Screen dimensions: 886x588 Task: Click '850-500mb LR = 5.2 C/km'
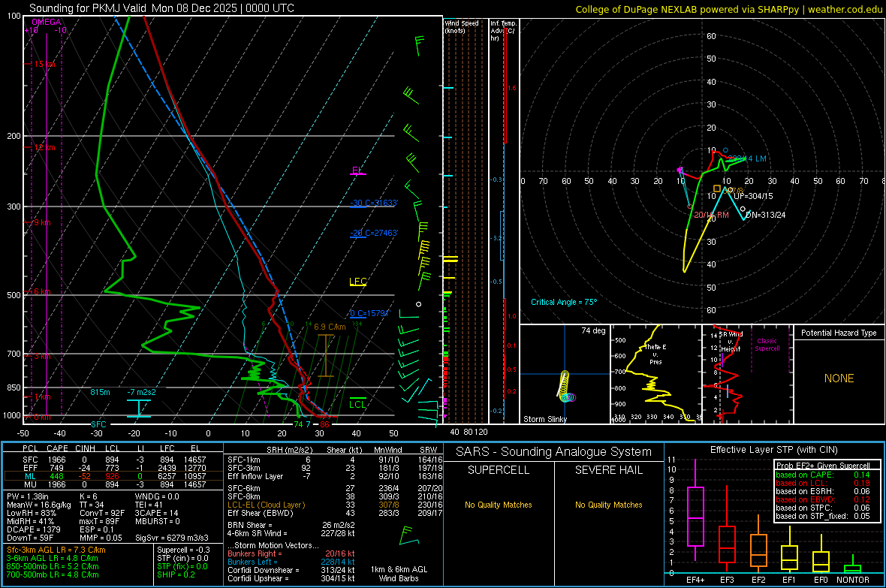[53, 566]
